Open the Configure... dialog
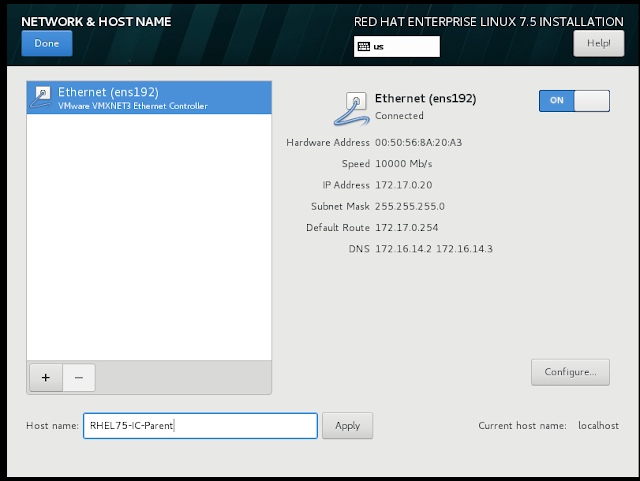The height and width of the screenshot is (481, 640). (x=570, y=372)
